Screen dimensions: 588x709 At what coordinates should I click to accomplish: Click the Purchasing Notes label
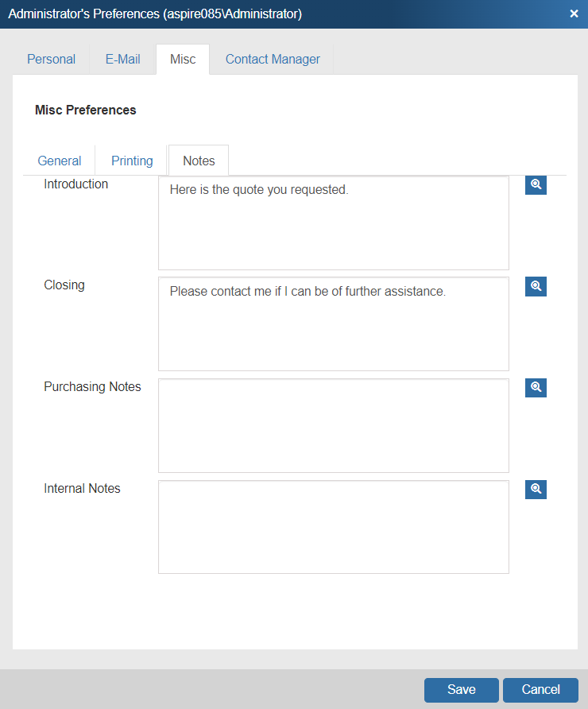tap(92, 387)
